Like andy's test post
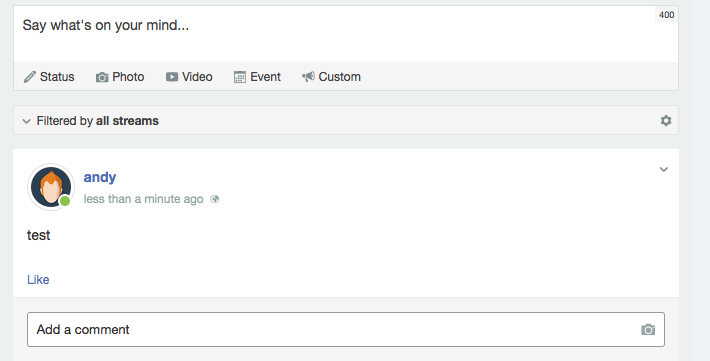This screenshot has width=710, height=361. click(38, 279)
